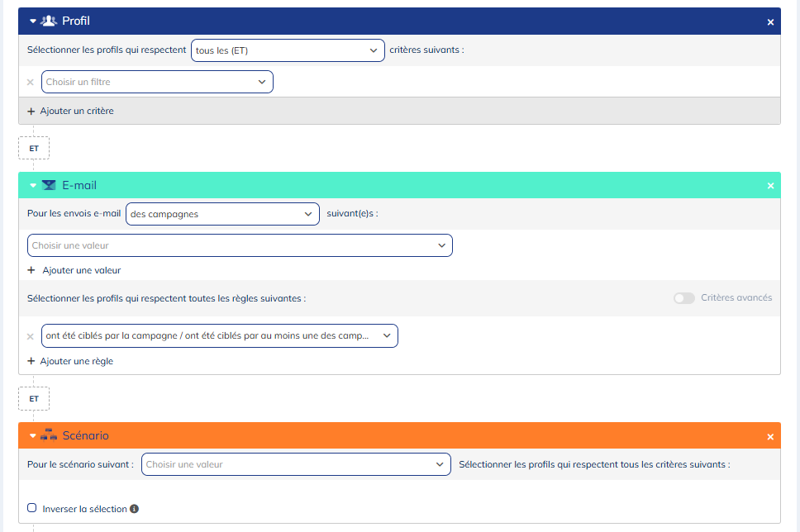This screenshot has height=532, width=800.
Task: Delete the 'ont été ciblés' rule row
Action: 31,336
